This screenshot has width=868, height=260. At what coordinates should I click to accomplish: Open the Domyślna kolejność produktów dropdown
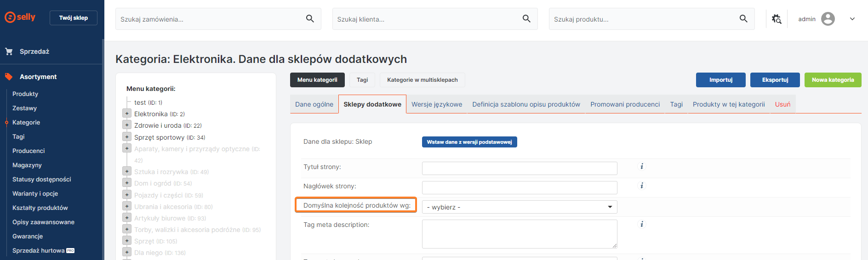click(x=519, y=207)
